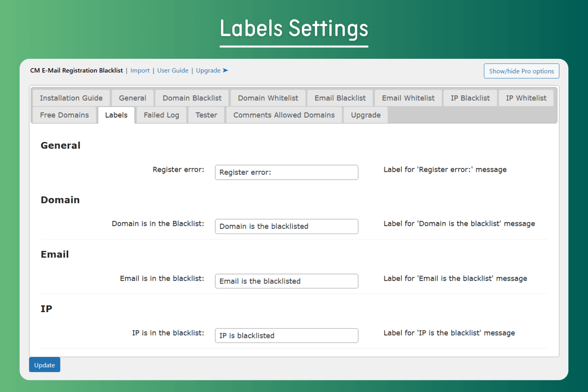588x392 pixels.
Task: Click the Domain is in the Blacklist field
Action: coord(287,227)
